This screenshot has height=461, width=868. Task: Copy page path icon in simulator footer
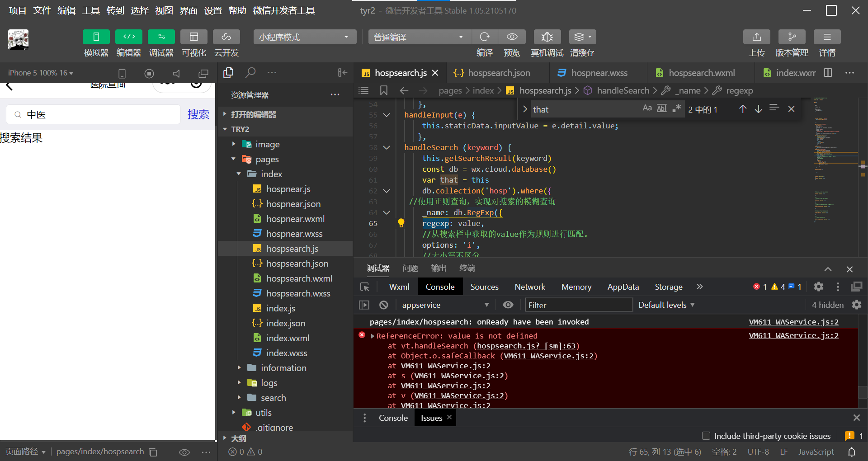coord(153,452)
